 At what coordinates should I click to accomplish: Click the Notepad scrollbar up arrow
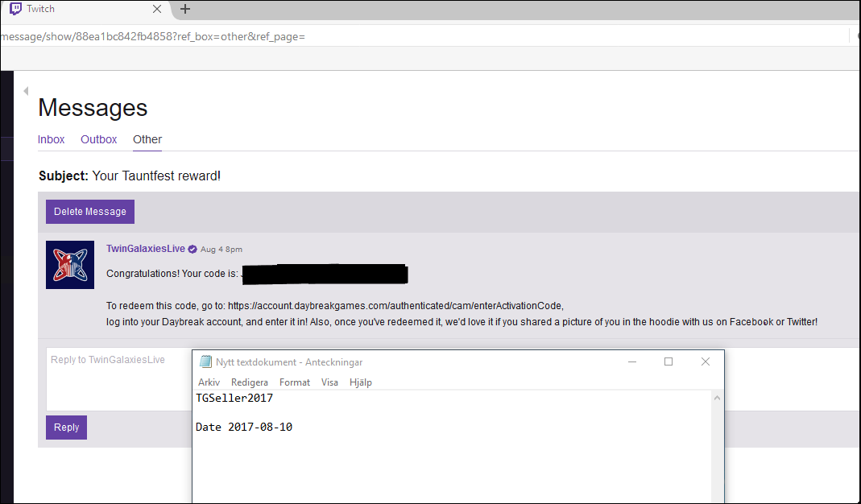coord(717,398)
